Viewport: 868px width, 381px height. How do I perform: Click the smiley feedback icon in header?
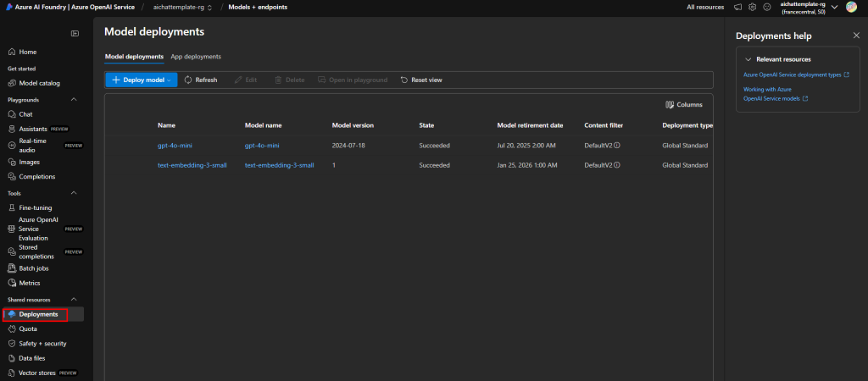[766, 7]
